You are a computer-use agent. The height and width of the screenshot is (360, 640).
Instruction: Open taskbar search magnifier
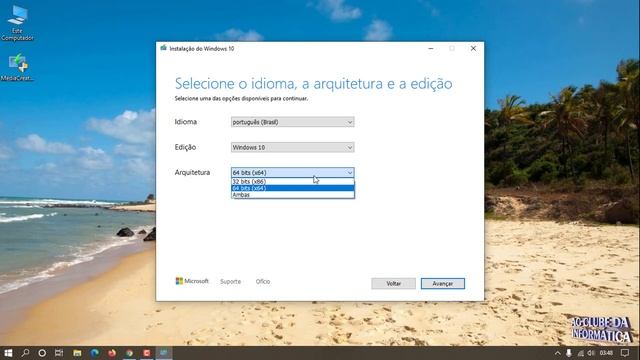click(25, 353)
